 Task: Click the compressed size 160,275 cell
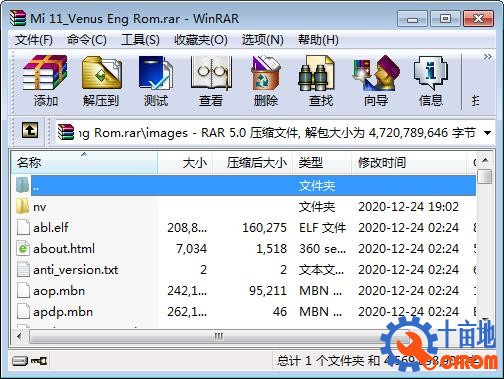(x=264, y=228)
